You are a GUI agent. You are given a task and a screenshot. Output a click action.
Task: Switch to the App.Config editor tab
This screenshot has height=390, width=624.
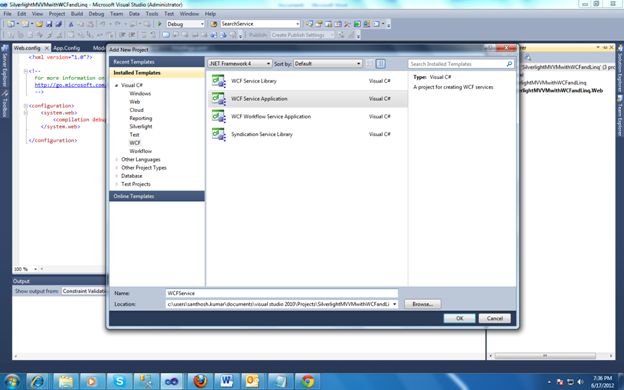click(x=66, y=48)
